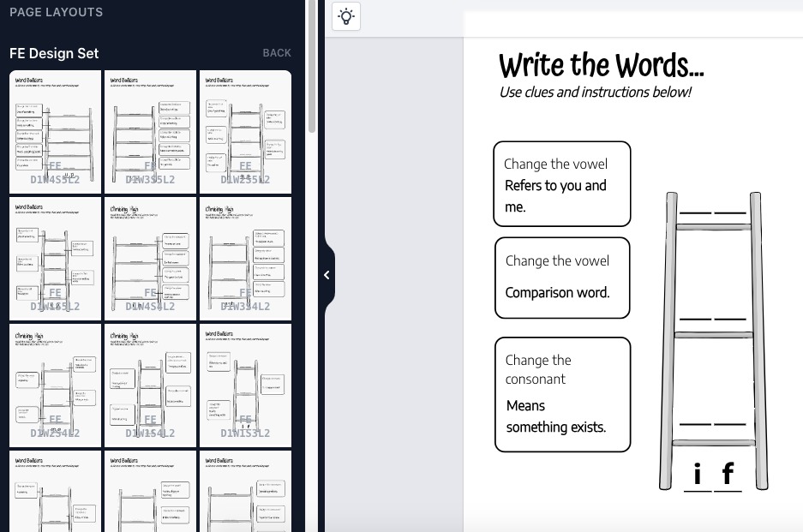Click the letter 'f' on the canvas

[727, 474]
